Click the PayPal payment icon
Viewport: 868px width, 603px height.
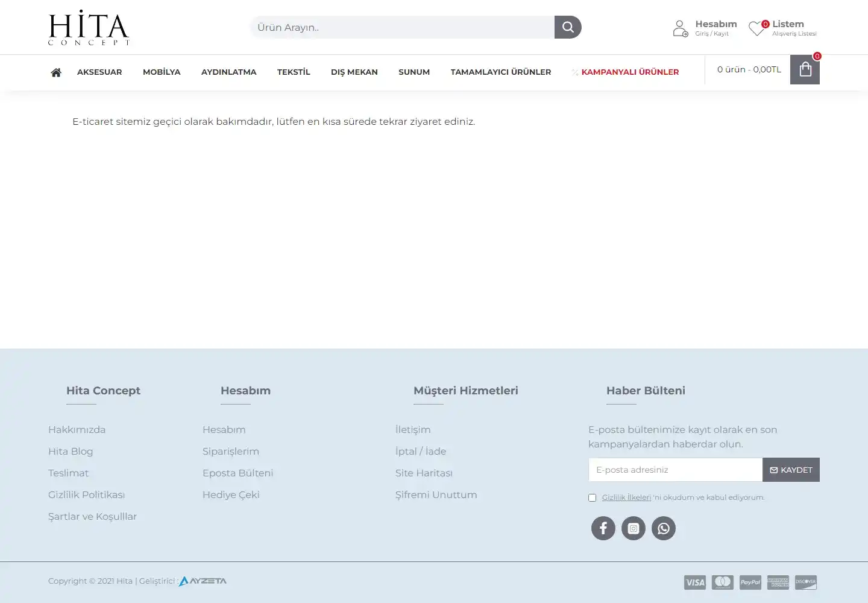750,582
